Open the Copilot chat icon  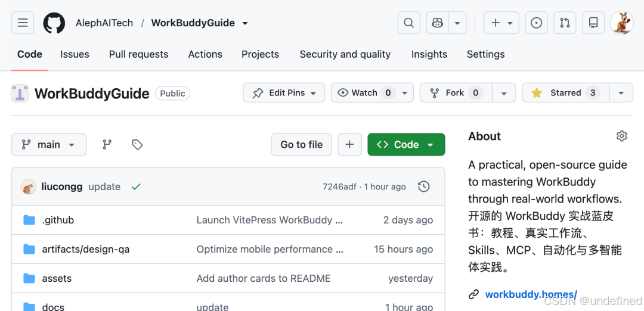pos(437,23)
